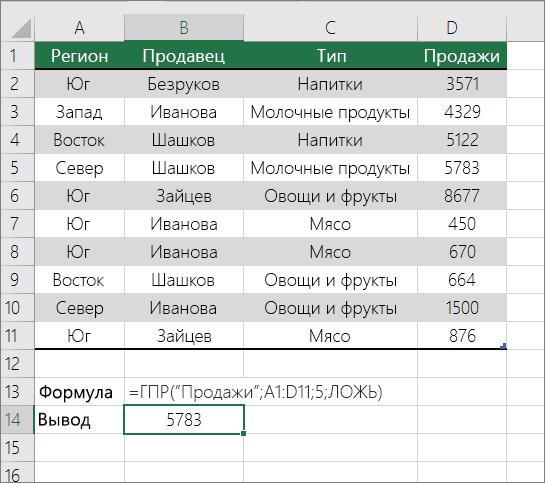Select column D header
This screenshot has height=483, width=545.
pos(462,27)
